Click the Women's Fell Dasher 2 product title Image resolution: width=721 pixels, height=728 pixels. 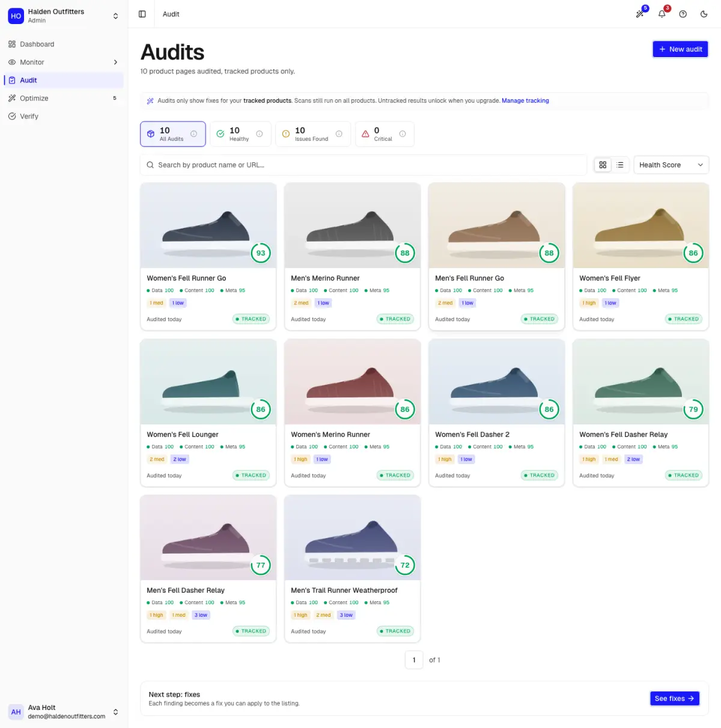click(x=472, y=435)
